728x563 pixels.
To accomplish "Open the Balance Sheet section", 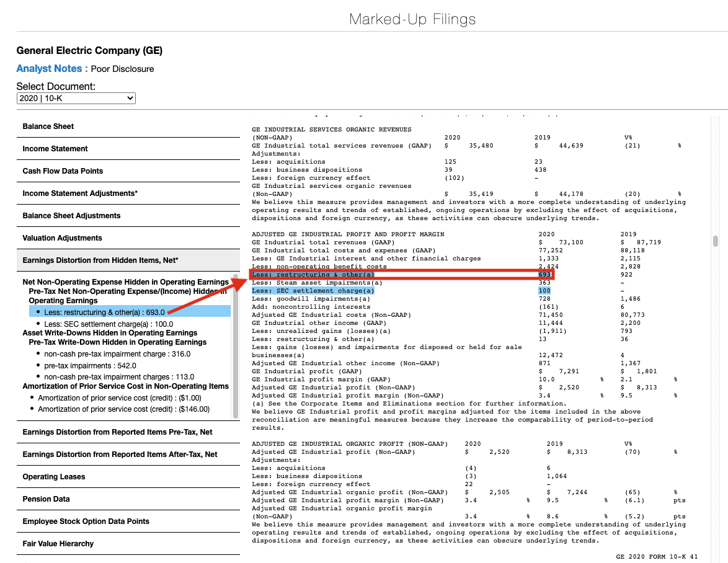I will coord(128,126).
